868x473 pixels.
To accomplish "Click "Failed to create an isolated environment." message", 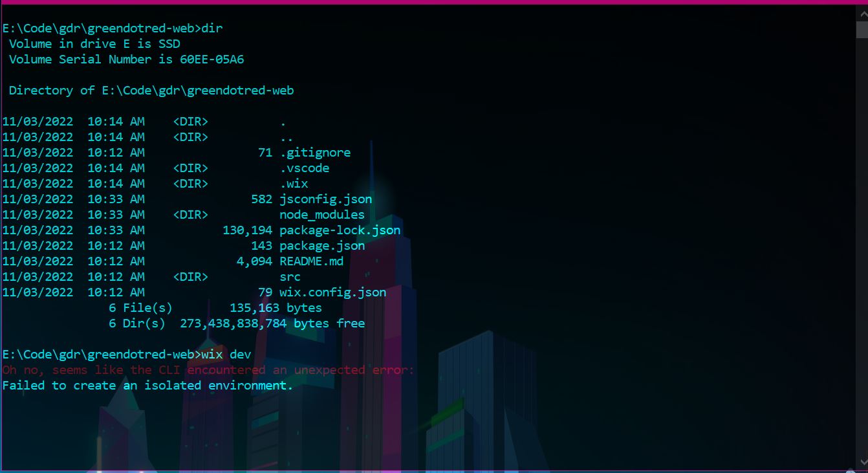I will pos(148,386).
